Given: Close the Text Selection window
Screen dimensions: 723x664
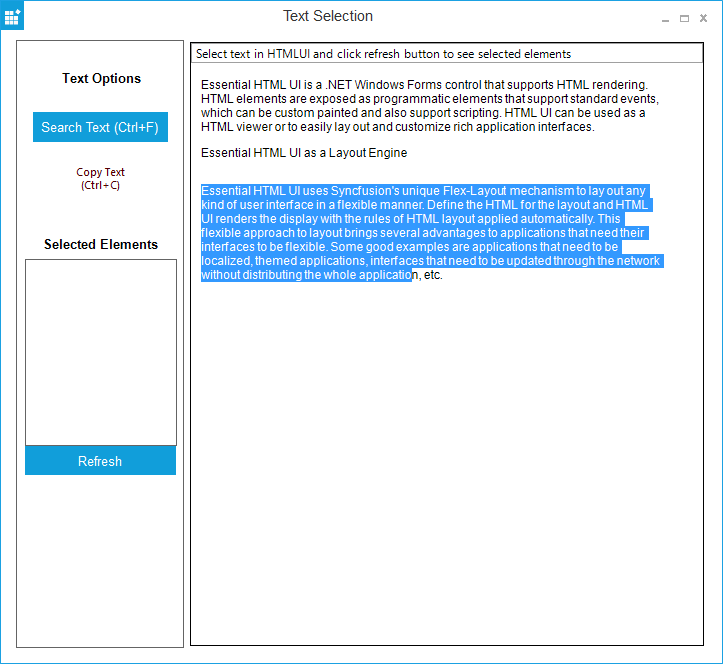Looking at the screenshot, I should tap(703, 18).
